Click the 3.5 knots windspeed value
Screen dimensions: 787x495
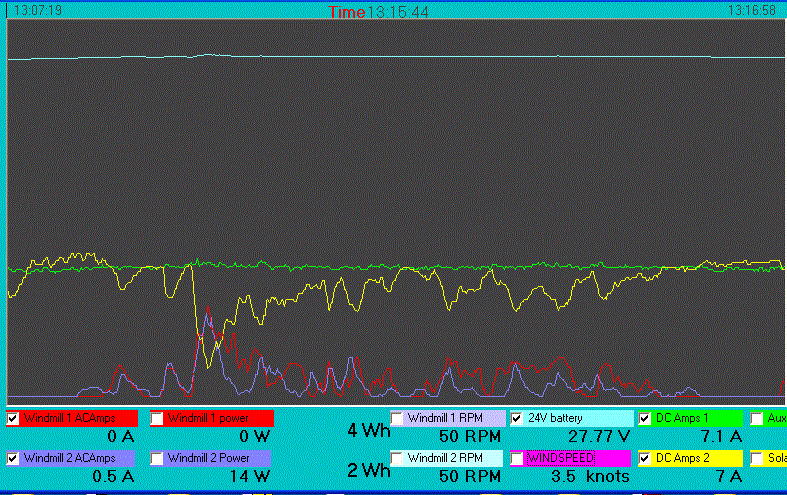coord(590,476)
